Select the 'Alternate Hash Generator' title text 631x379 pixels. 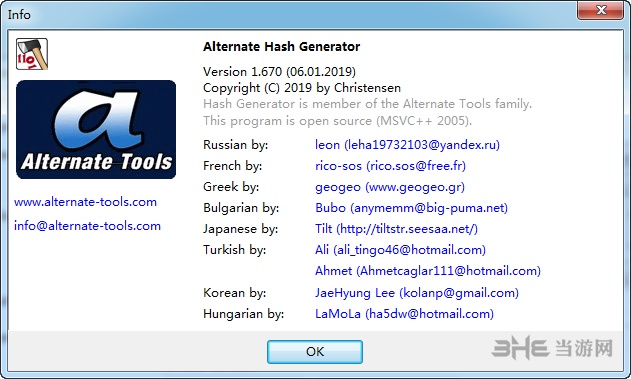[281, 47]
